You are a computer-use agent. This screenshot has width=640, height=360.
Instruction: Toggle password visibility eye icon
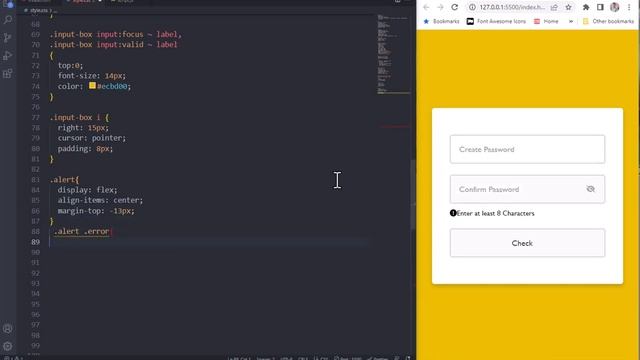[x=590, y=189]
